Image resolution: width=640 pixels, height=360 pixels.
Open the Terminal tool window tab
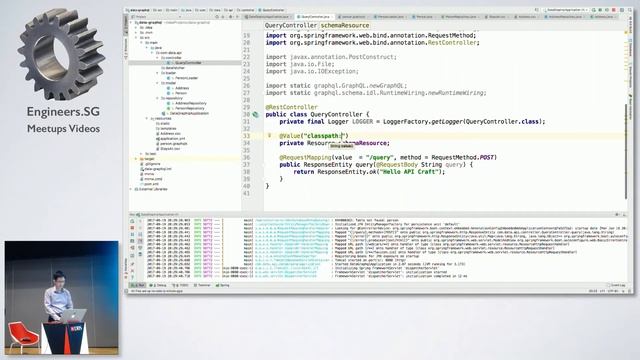[x=202, y=285]
